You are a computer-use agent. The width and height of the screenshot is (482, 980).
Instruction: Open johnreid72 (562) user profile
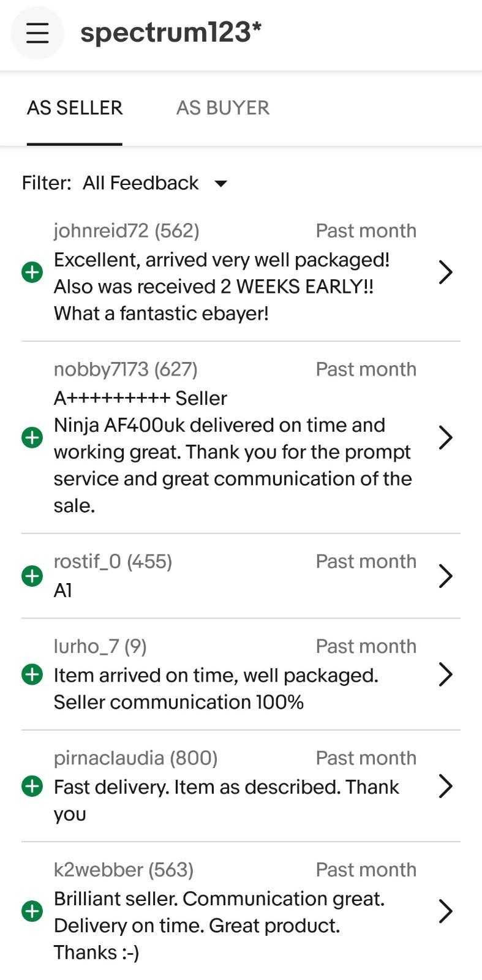click(127, 231)
